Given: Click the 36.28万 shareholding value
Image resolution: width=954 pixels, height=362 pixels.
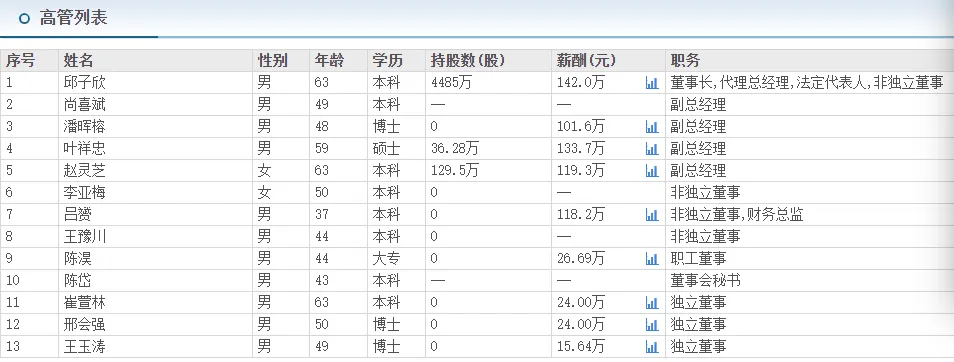Looking at the screenshot, I should pyautogui.click(x=454, y=148).
